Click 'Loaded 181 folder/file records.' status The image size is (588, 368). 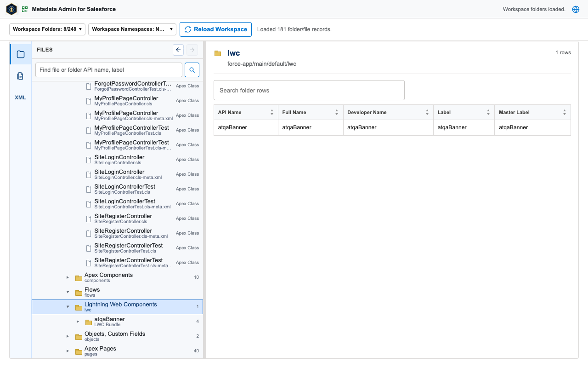click(x=294, y=29)
